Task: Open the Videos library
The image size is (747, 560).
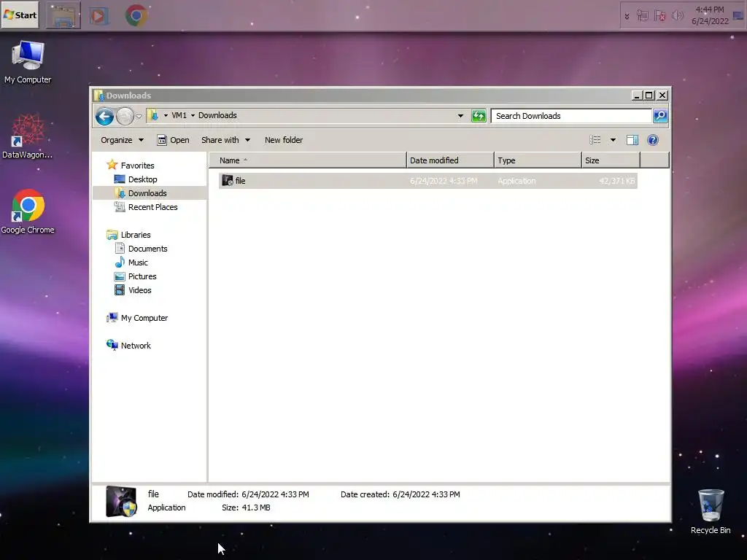Action: [139, 290]
